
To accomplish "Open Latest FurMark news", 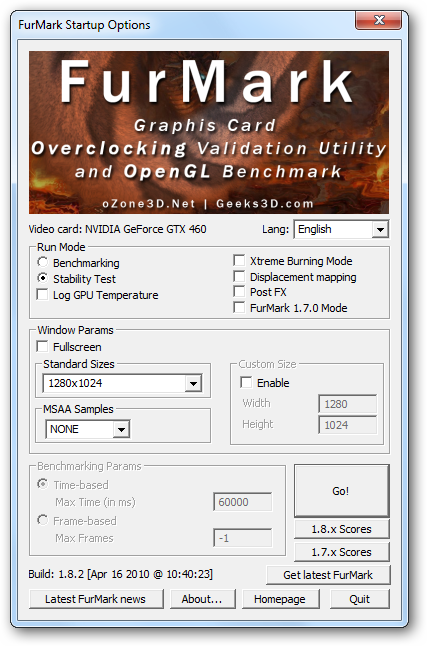I will tap(96, 599).
